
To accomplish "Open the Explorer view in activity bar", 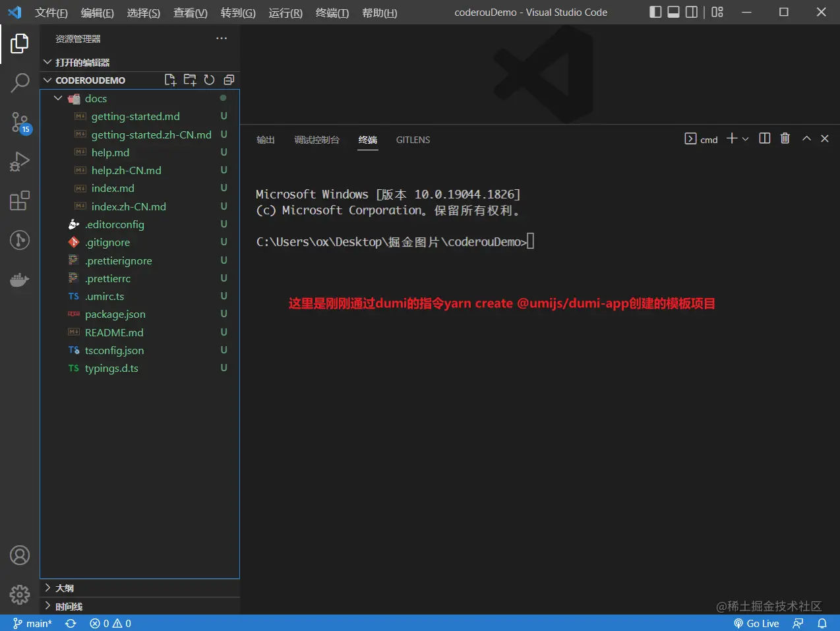I will click(x=20, y=44).
